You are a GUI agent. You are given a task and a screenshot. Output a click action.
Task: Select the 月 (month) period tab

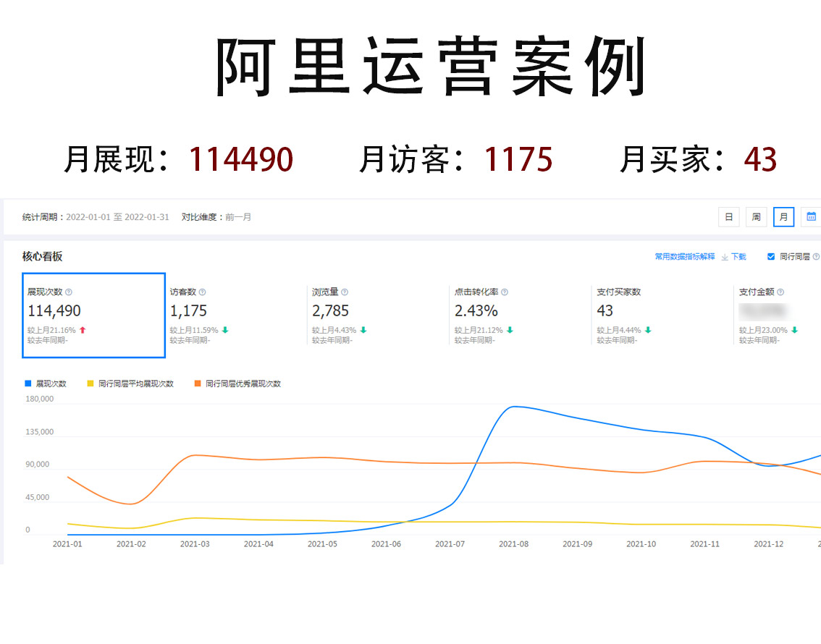[x=784, y=216]
